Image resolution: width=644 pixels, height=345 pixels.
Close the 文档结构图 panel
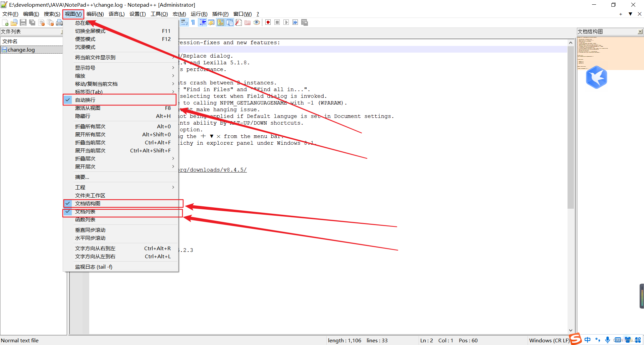point(640,31)
